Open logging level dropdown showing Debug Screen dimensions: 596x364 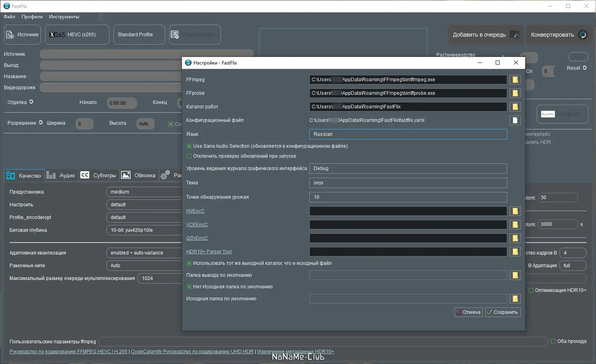pyautogui.click(x=408, y=168)
